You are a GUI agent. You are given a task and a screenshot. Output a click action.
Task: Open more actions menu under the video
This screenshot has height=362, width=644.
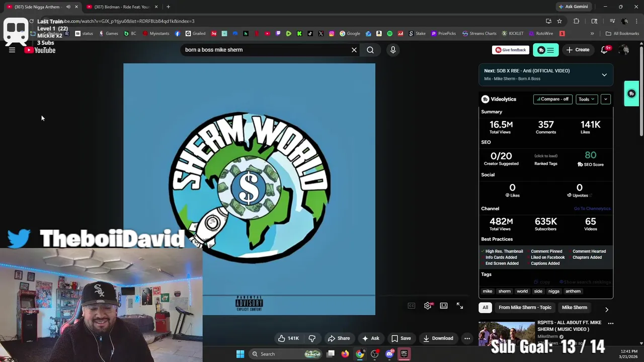coord(467,338)
